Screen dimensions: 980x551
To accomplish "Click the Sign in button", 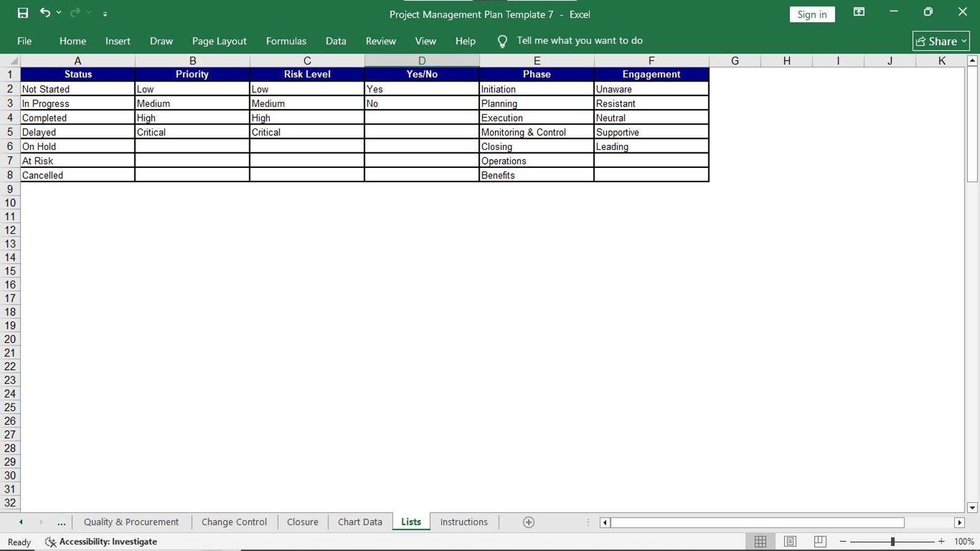I will (x=812, y=14).
